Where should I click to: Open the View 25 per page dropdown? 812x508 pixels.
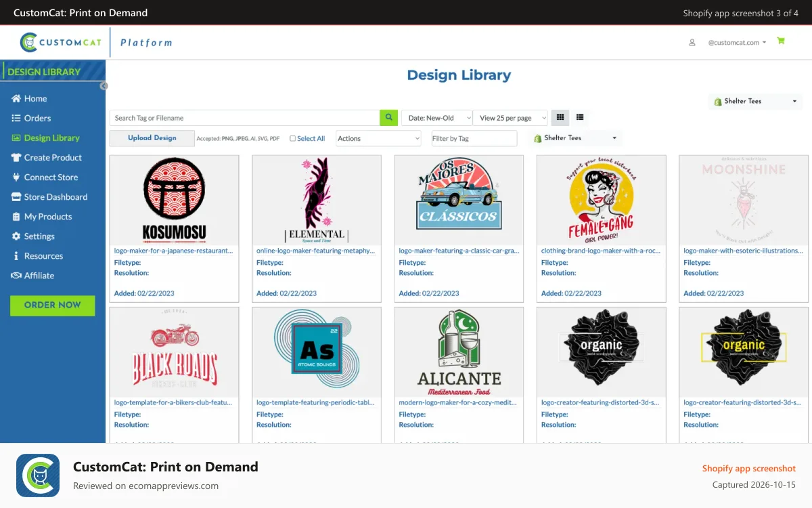tap(511, 118)
